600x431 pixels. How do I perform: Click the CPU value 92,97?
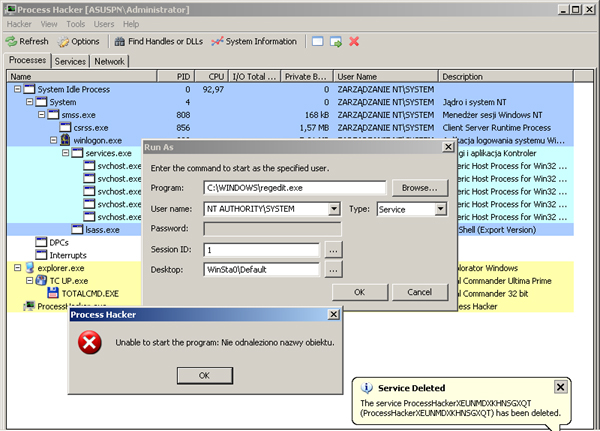coord(213,89)
